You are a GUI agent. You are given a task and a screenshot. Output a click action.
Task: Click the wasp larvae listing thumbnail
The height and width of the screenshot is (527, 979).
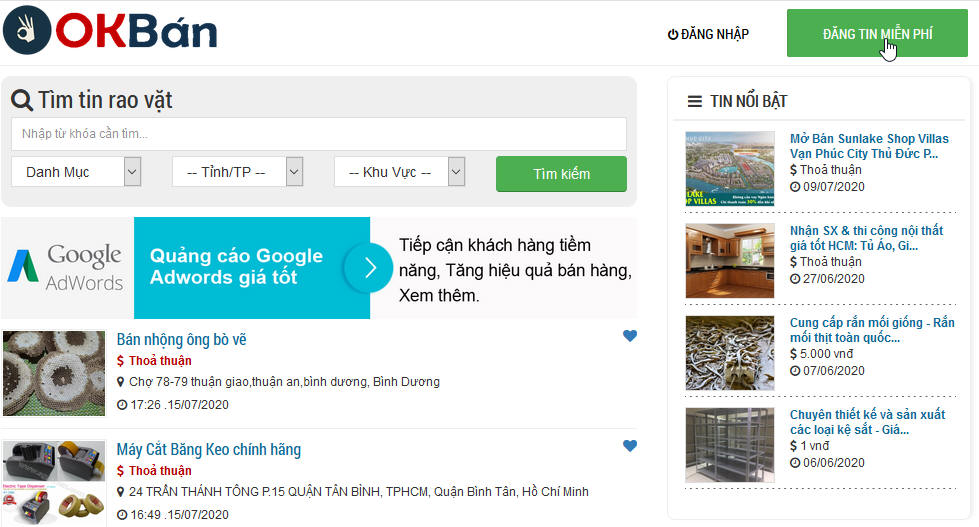[x=54, y=373]
